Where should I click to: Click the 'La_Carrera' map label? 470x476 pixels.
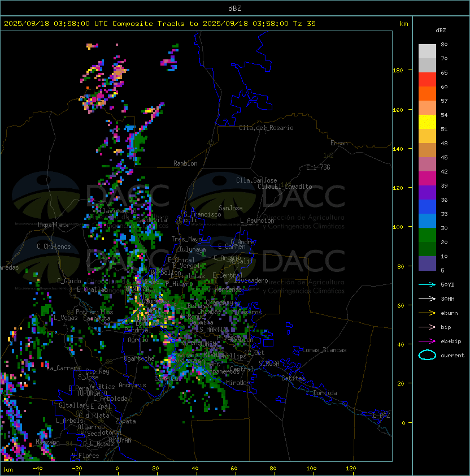[64, 368]
